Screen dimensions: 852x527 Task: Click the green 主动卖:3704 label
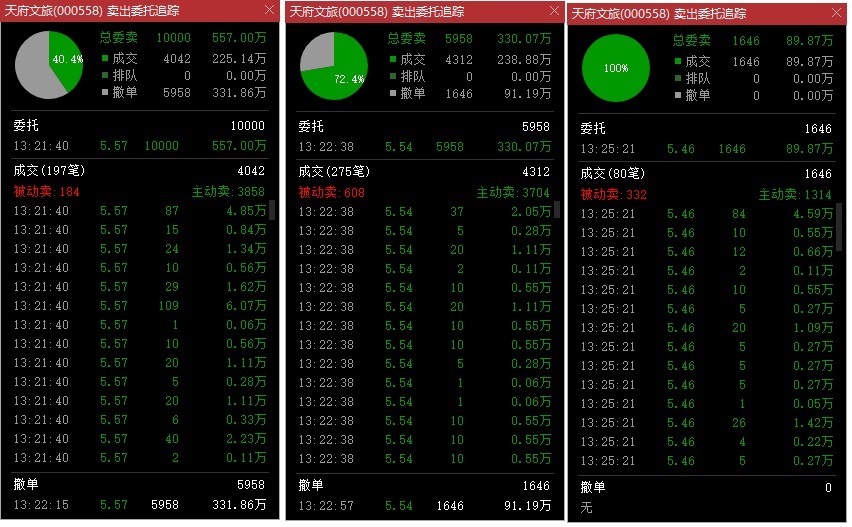point(513,192)
